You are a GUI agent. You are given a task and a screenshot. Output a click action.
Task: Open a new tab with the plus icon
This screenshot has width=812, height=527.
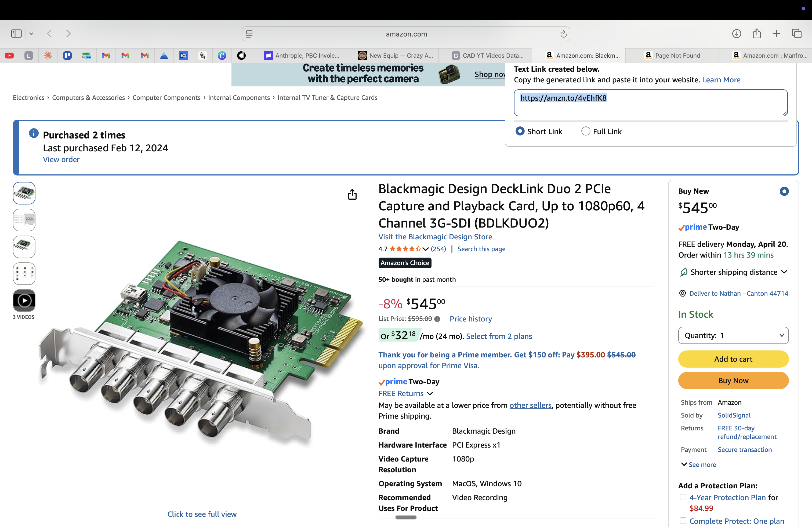[776, 33]
